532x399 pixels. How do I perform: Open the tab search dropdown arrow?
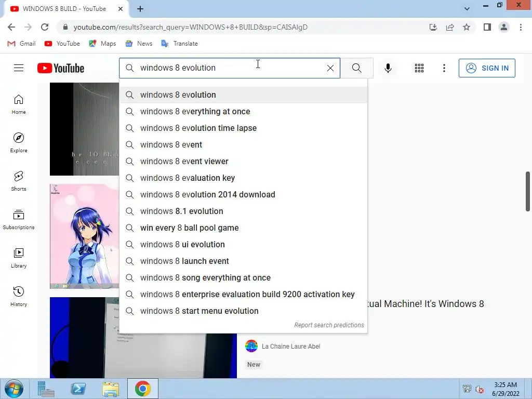467,9
